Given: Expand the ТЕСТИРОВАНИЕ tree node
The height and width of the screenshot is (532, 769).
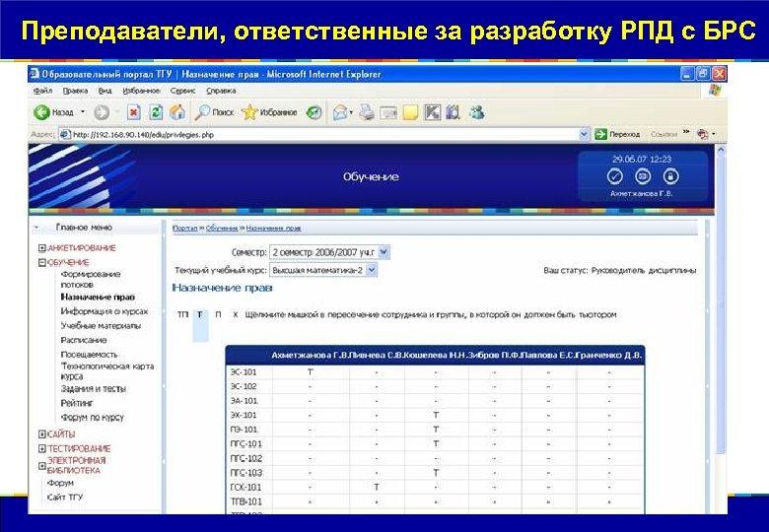Looking at the screenshot, I should coord(42,448).
